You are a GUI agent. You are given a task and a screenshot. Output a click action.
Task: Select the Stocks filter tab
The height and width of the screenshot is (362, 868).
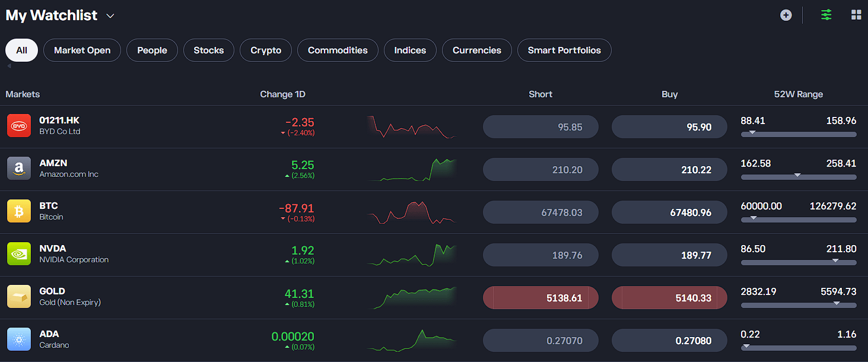209,50
